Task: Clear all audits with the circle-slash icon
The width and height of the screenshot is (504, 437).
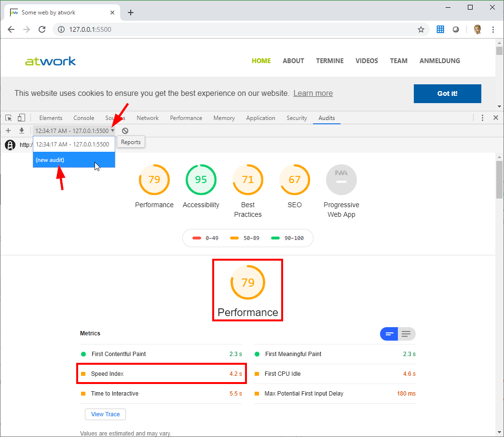Action: [125, 131]
